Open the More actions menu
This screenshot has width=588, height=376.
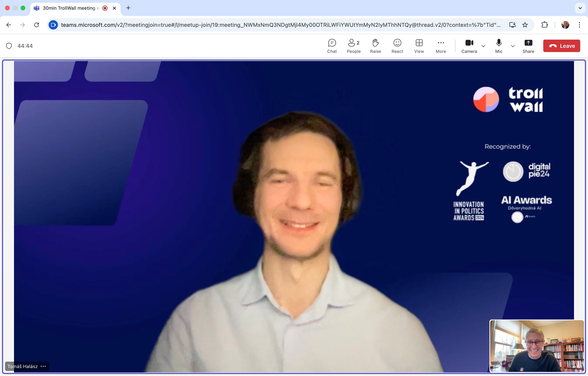point(441,46)
